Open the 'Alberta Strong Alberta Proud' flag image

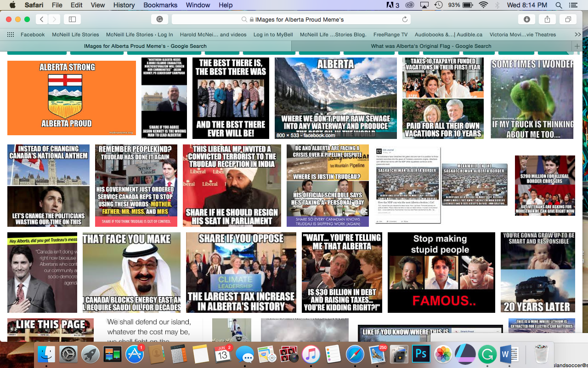(x=72, y=98)
